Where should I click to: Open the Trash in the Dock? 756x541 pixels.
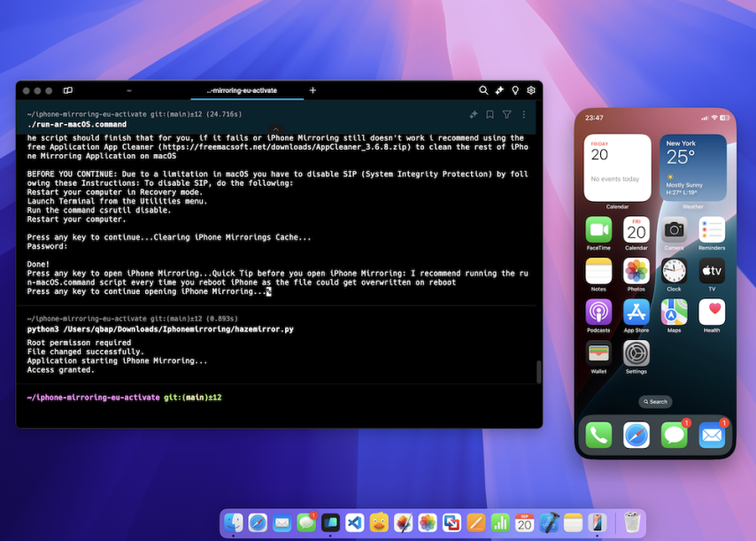pos(632,522)
